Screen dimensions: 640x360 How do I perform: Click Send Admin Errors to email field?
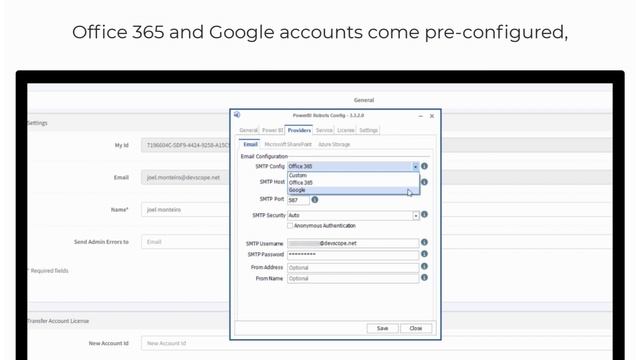click(x=186, y=242)
